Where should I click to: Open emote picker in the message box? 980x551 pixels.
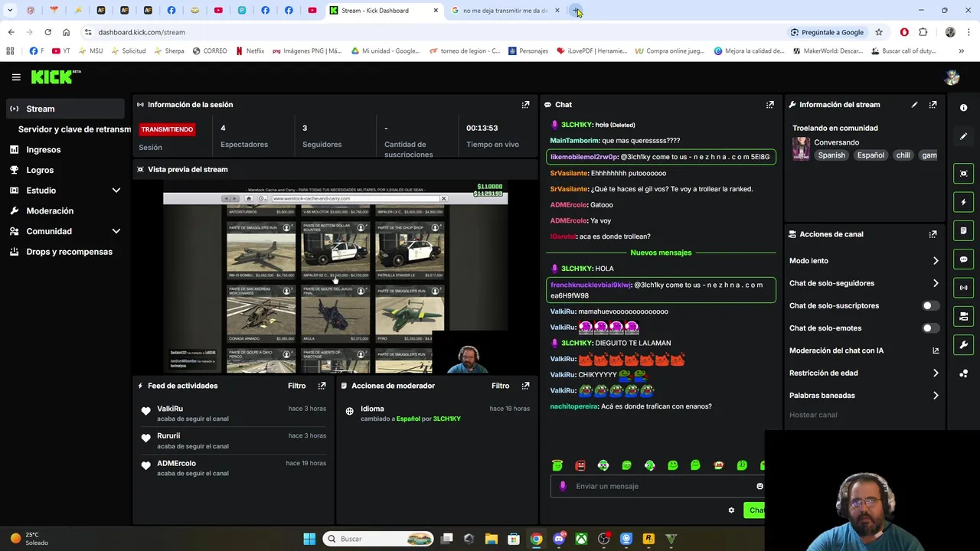click(x=759, y=486)
